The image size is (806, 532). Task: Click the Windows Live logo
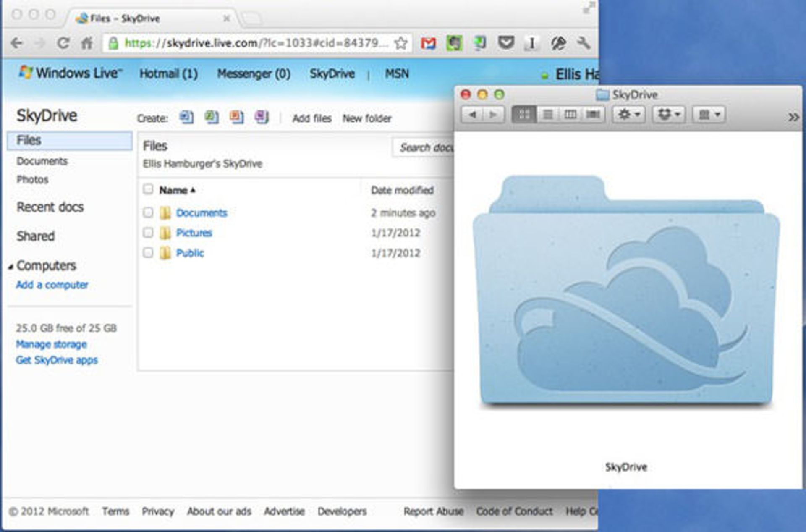pos(71,73)
